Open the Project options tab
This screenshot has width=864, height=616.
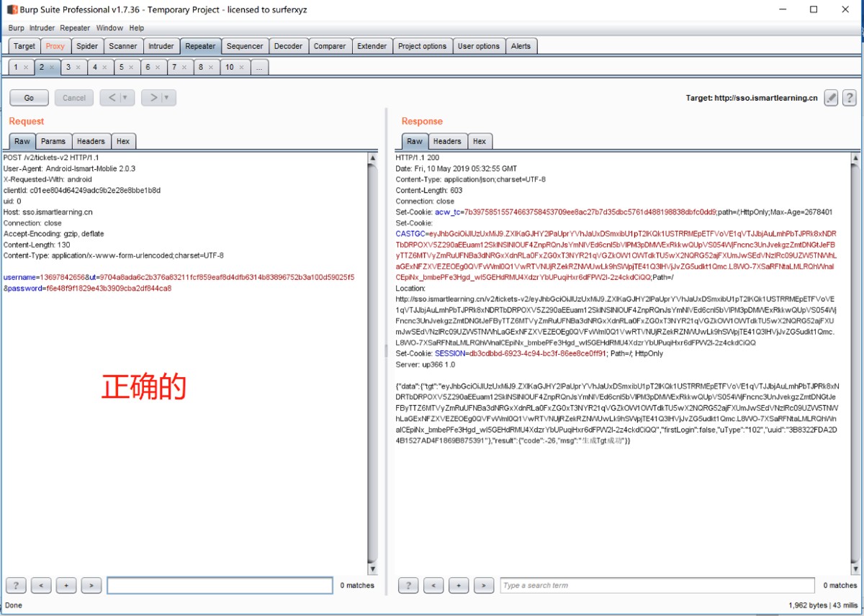423,46
